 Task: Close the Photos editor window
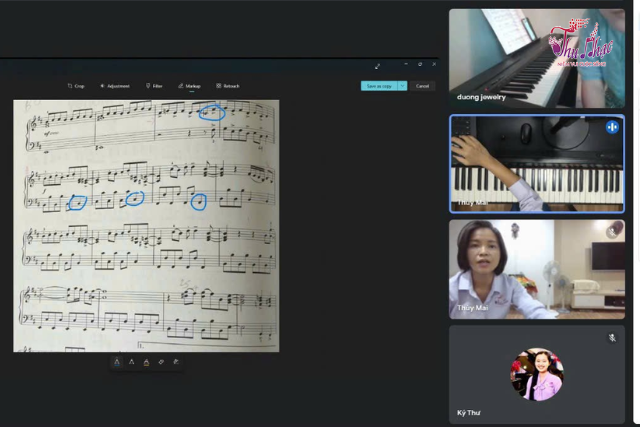coord(434,64)
